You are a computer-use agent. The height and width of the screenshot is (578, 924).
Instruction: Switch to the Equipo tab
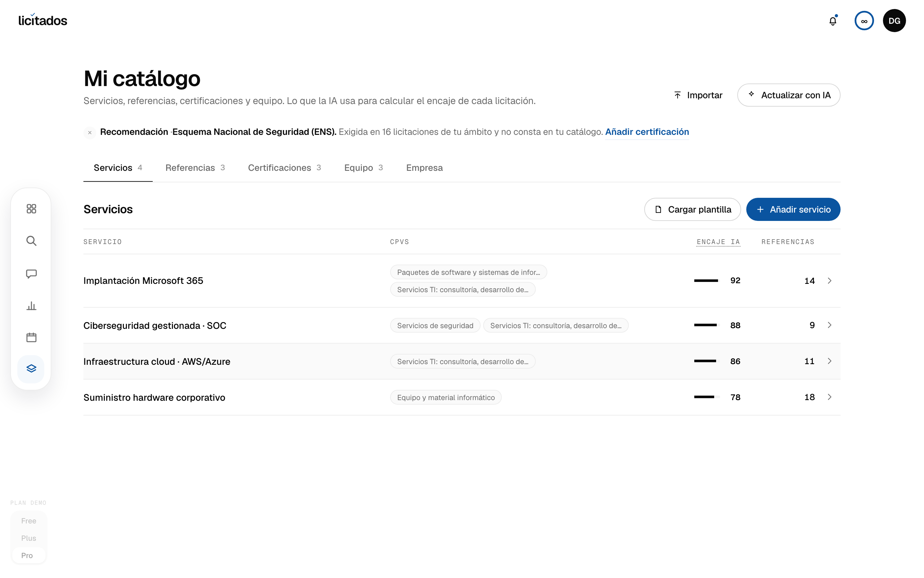[364, 168]
